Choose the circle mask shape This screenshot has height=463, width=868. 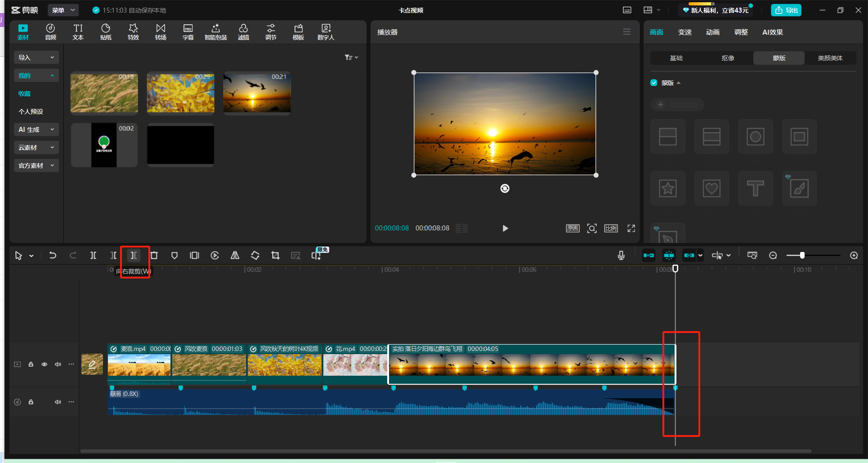pos(755,137)
